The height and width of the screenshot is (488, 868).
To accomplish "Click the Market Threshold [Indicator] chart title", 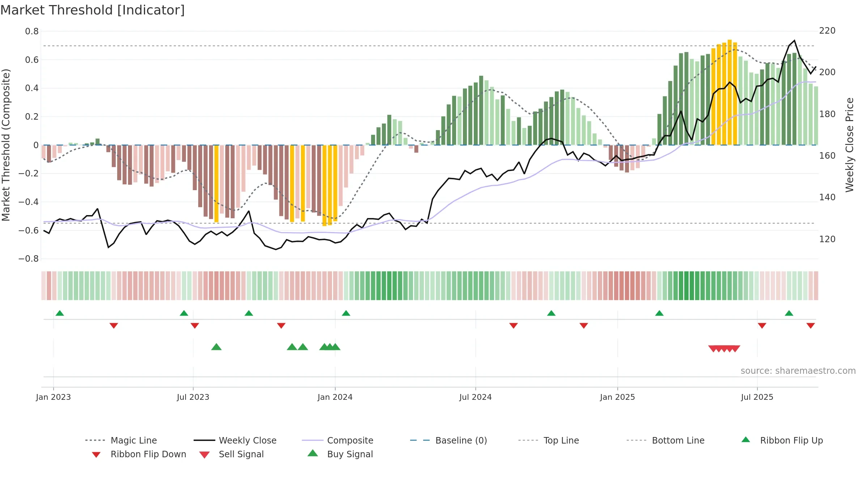I will click(93, 10).
